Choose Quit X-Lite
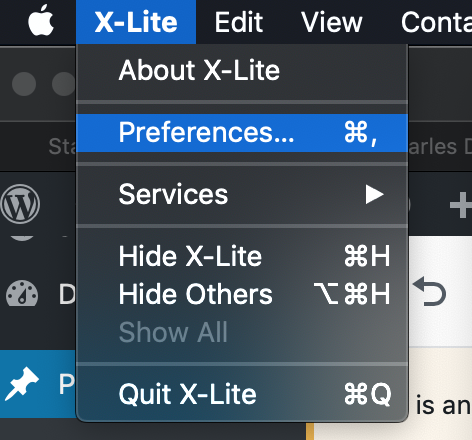472x440 pixels. [242, 394]
